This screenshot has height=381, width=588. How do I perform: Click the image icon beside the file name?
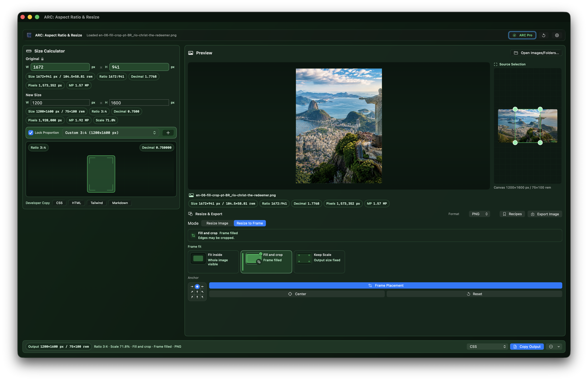point(191,195)
